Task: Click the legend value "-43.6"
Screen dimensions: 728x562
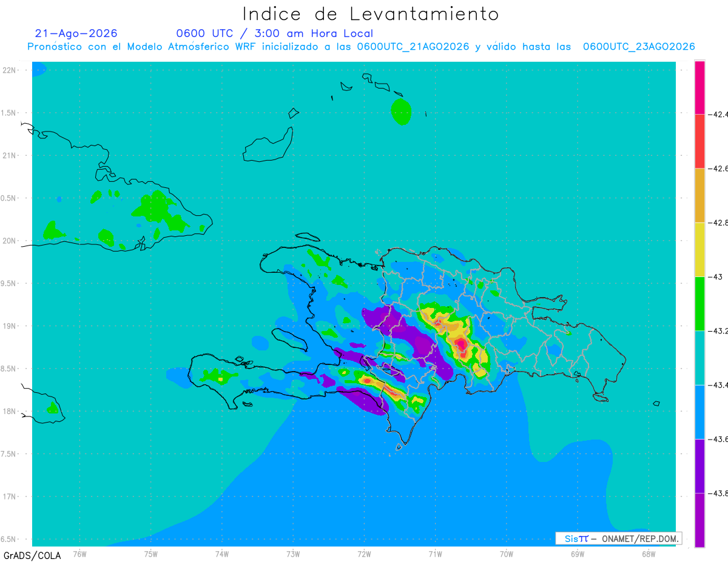Action: 718,439
